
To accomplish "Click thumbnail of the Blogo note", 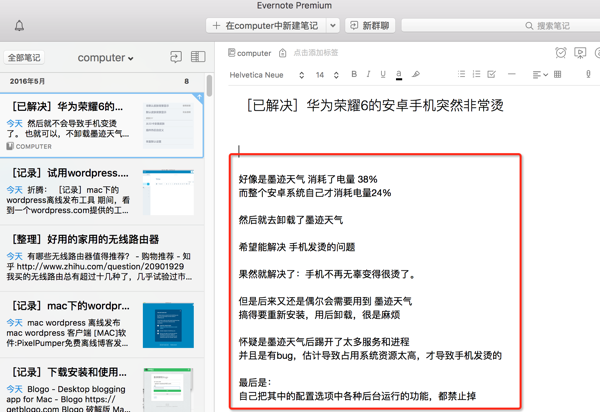I will pyautogui.click(x=168, y=390).
